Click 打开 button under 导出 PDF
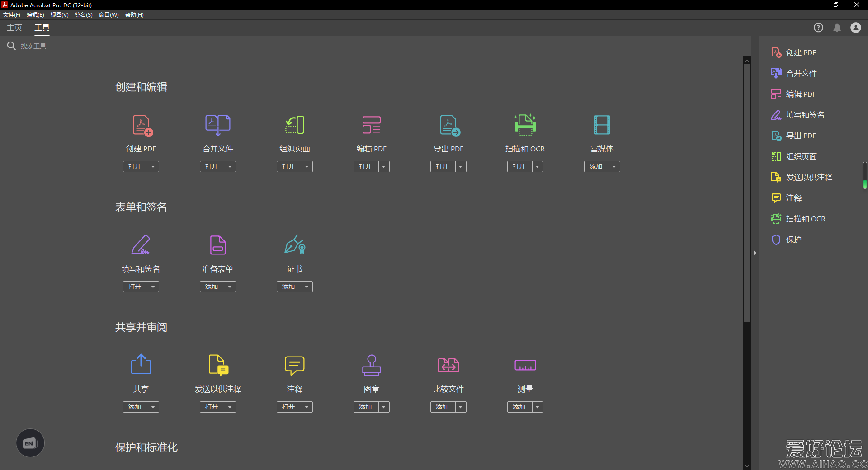 click(442, 167)
